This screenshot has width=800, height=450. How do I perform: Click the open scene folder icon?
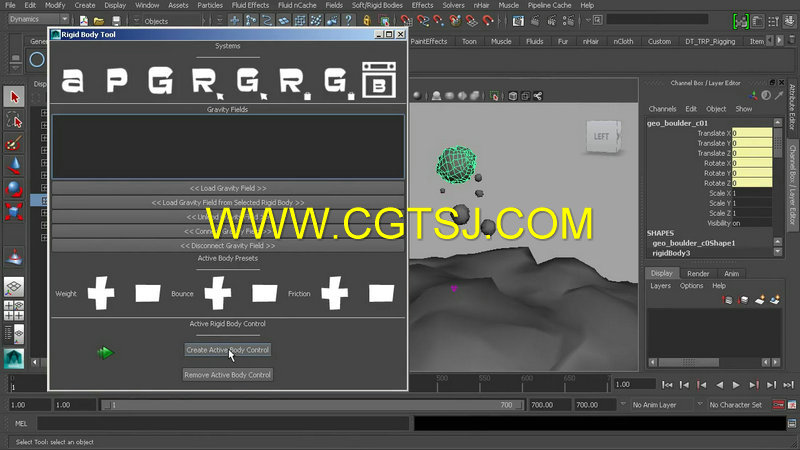coord(99,21)
